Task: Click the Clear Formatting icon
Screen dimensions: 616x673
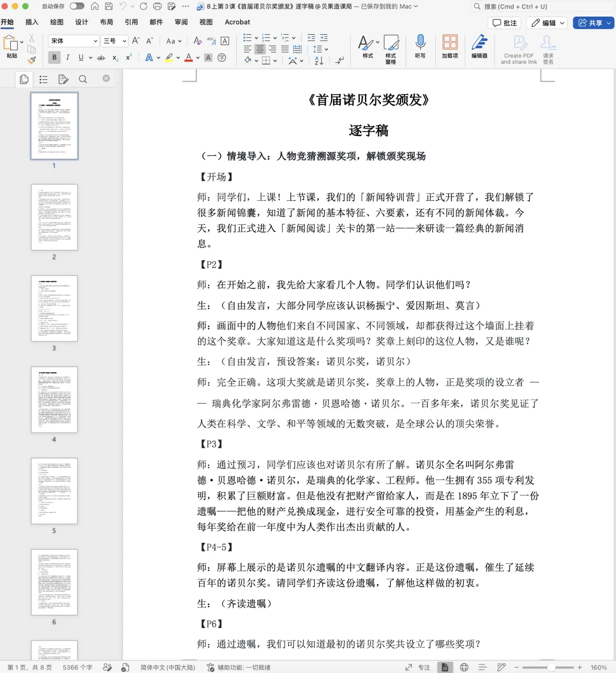Action: click(x=197, y=41)
